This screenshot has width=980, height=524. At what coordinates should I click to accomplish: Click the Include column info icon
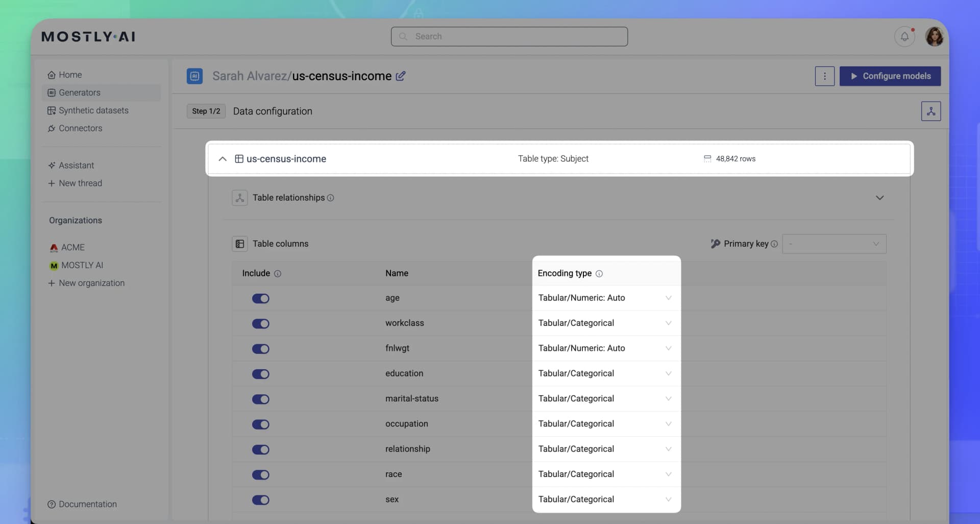[x=278, y=274]
